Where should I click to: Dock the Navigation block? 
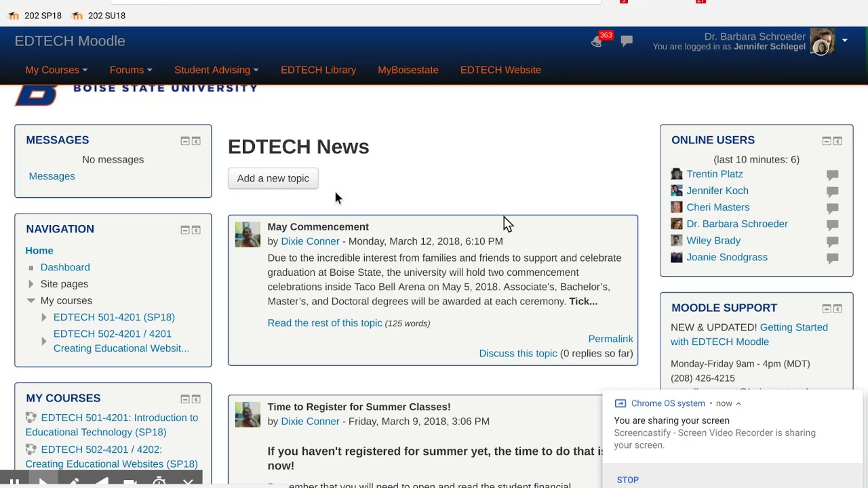click(196, 230)
